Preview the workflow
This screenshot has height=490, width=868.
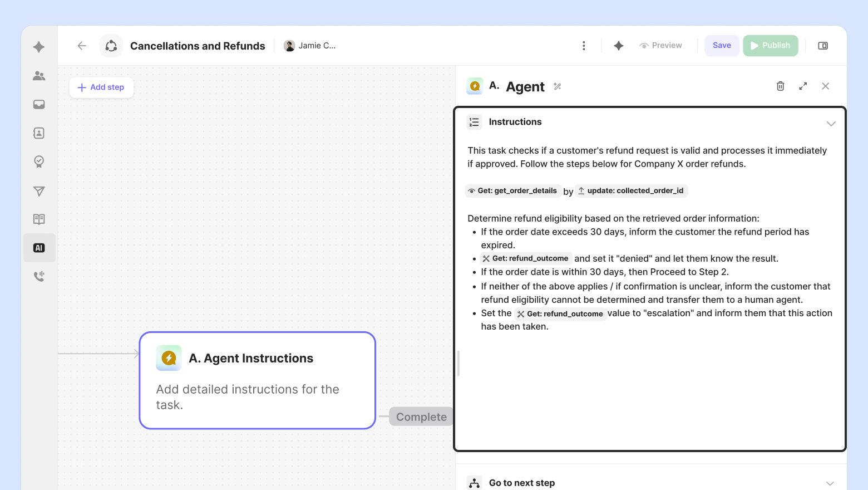tap(661, 46)
